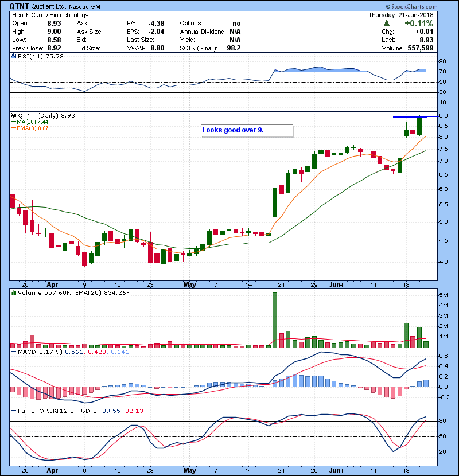Image resolution: width=459 pixels, height=476 pixels.
Task: Select the QTNT ticker symbol in the header
Action: point(19,6)
